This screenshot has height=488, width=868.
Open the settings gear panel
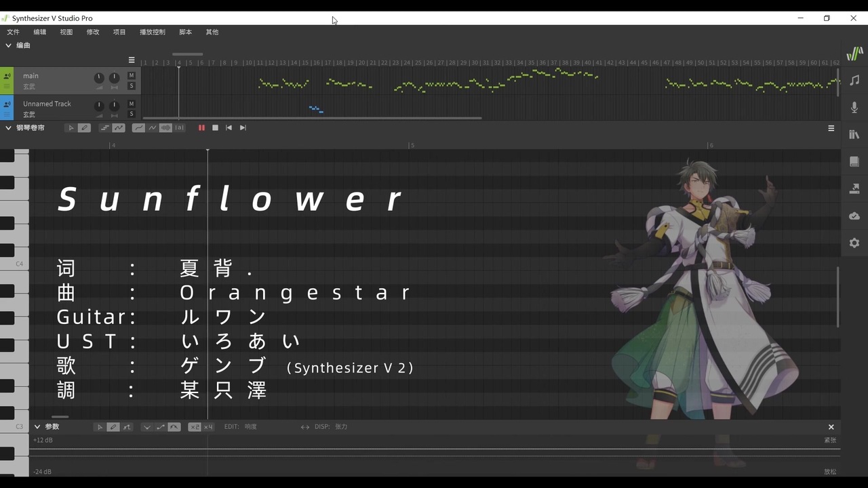[854, 243]
